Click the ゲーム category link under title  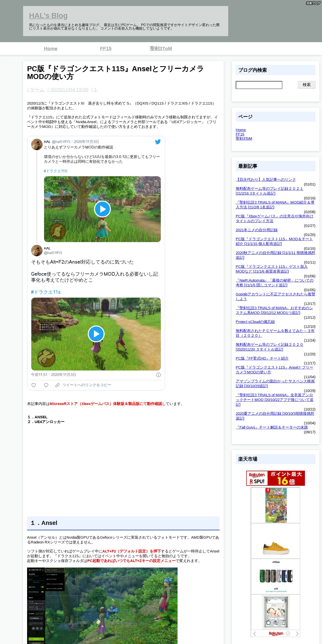37,90
